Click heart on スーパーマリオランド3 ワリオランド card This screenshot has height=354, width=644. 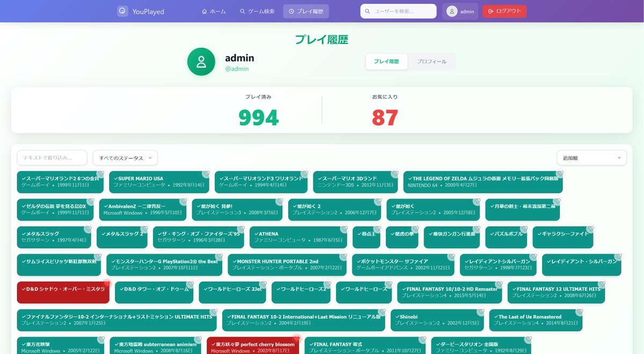coord(304,174)
